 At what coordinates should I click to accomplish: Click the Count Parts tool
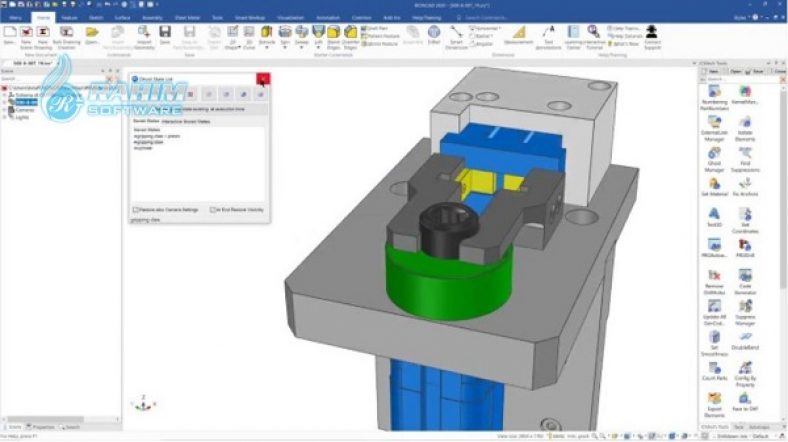(x=714, y=371)
